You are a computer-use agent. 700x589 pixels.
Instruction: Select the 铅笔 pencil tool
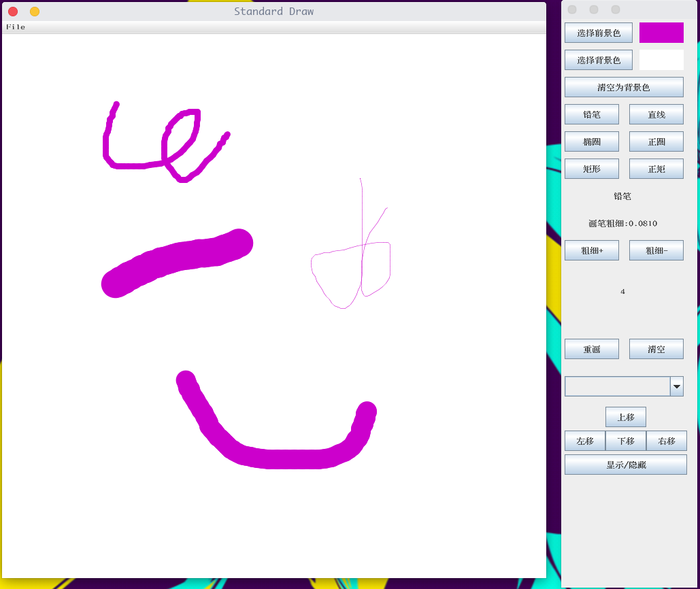tap(591, 114)
